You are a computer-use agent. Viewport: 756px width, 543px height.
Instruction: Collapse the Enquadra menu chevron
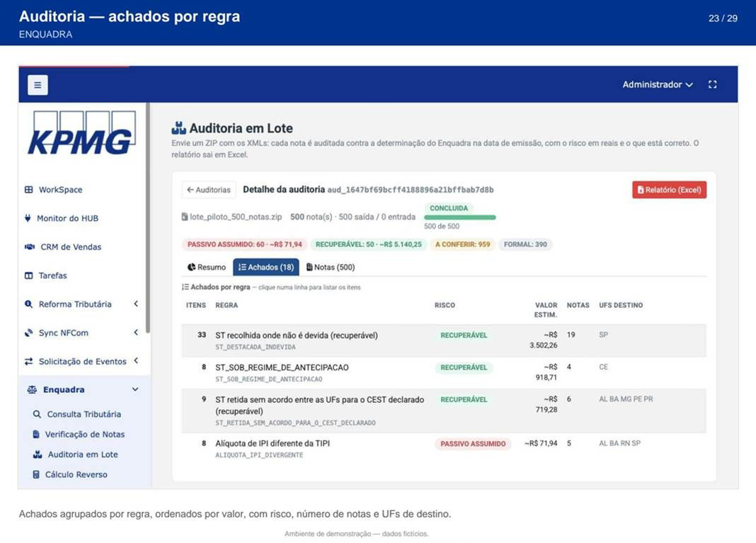tap(135, 389)
